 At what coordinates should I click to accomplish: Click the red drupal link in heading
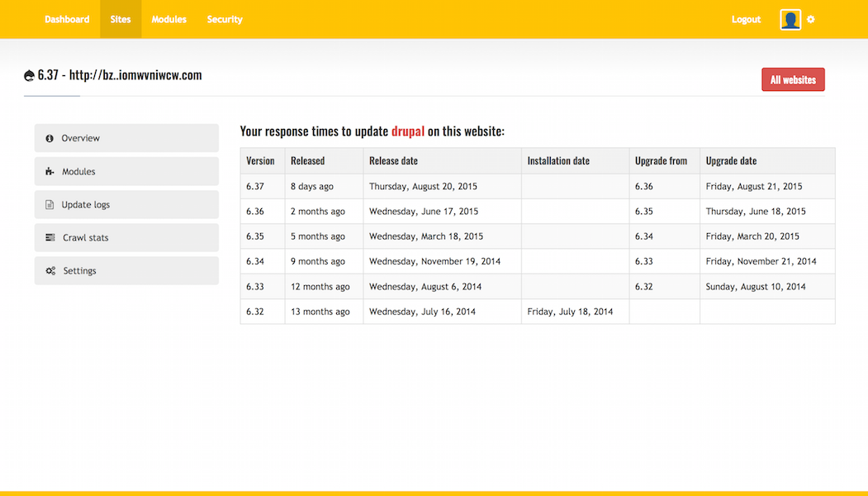[408, 131]
